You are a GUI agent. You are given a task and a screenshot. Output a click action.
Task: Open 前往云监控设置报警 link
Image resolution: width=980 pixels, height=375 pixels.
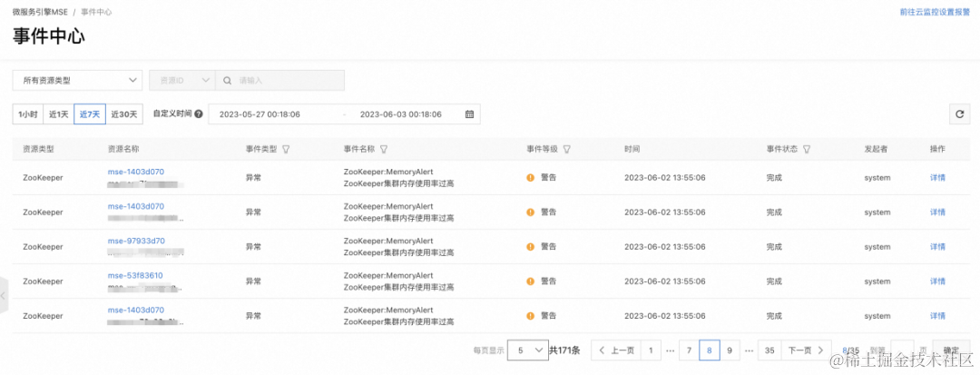(x=935, y=12)
